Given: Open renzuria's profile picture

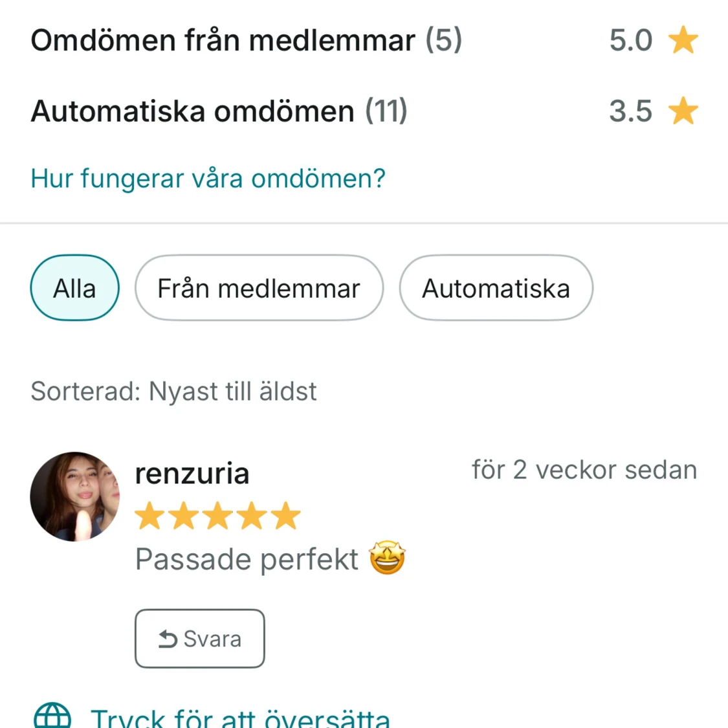Looking at the screenshot, I should point(74,496).
